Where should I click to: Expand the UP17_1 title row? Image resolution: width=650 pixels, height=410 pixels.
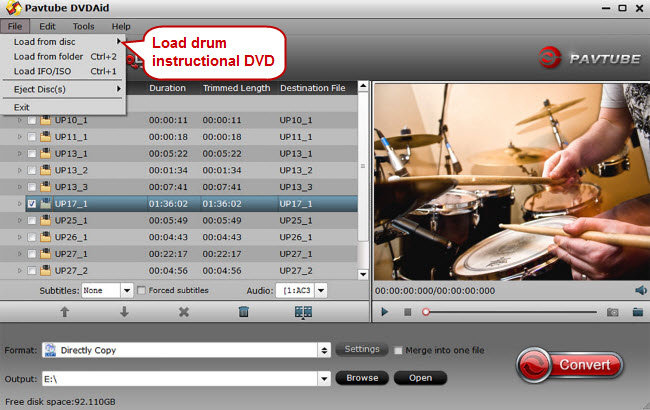19,204
